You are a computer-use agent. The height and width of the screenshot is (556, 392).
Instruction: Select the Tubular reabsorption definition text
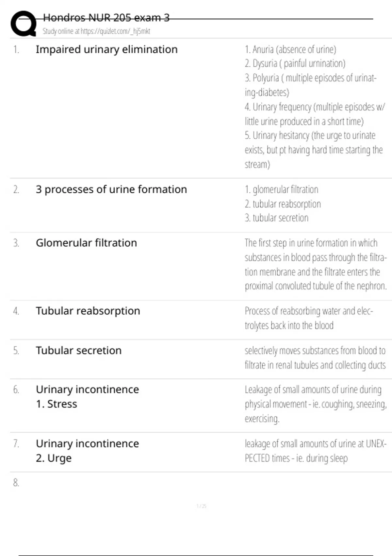click(309, 318)
